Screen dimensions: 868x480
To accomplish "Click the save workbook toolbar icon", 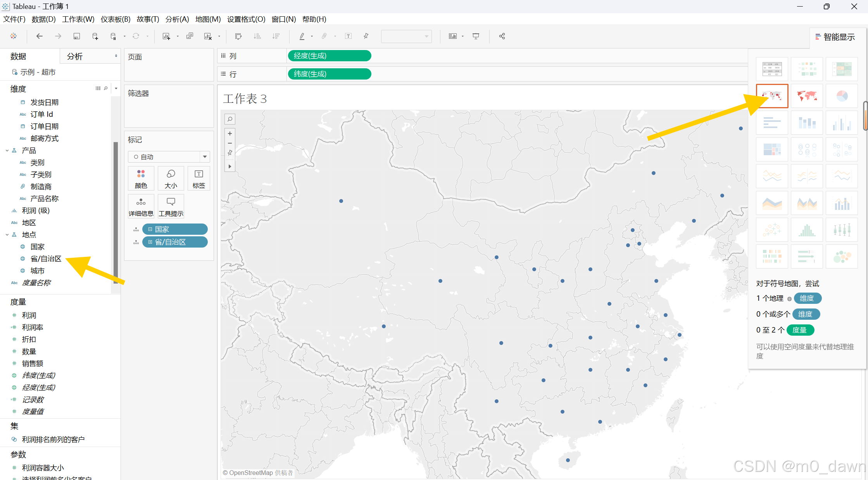I will pos(77,36).
